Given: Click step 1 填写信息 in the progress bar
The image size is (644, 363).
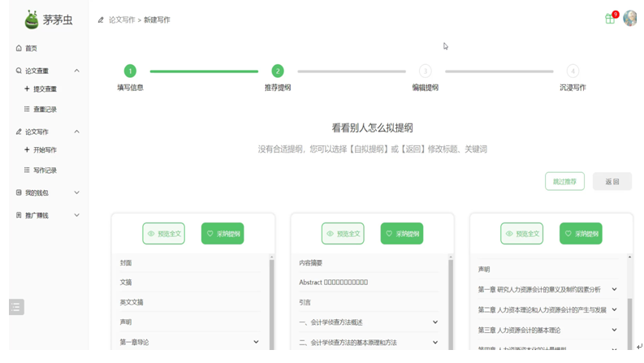Looking at the screenshot, I should 130,71.
